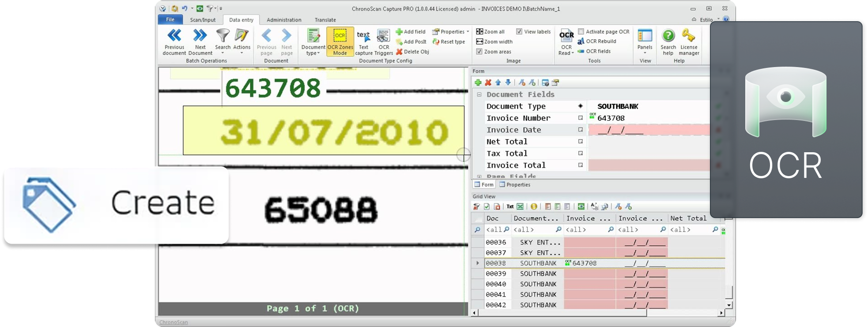The image size is (868, 327).
Task: Click the Invoice Date input field
Action: (648, 130)
